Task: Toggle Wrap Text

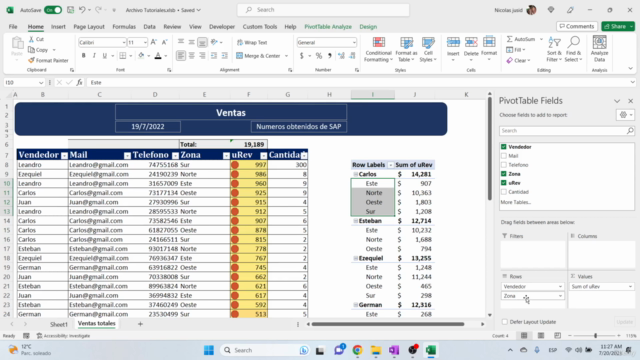Action: (252, 42)
